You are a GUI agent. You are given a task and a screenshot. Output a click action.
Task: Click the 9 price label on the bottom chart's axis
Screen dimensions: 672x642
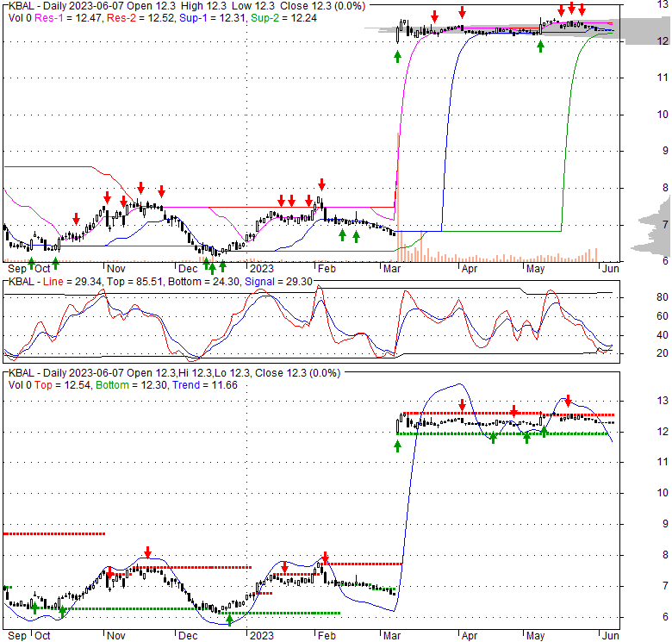tap(665, 524)
